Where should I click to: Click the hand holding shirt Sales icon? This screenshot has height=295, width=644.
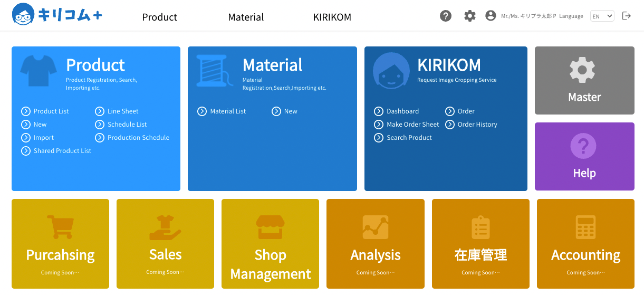[165, 227]
